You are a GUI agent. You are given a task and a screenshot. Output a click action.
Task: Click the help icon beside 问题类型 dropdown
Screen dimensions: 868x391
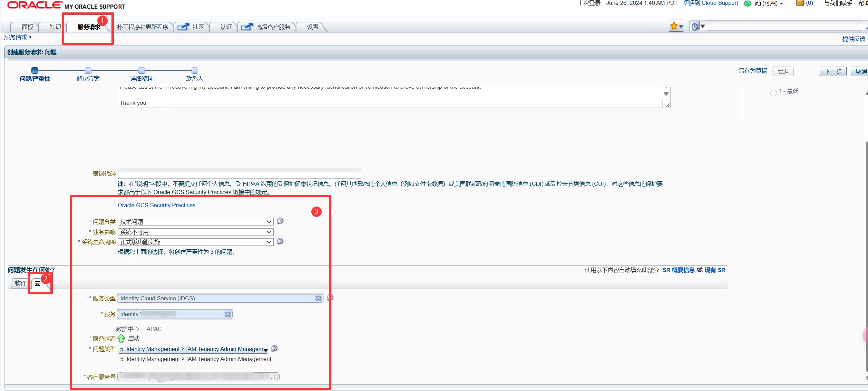click(x=274, y=349)
